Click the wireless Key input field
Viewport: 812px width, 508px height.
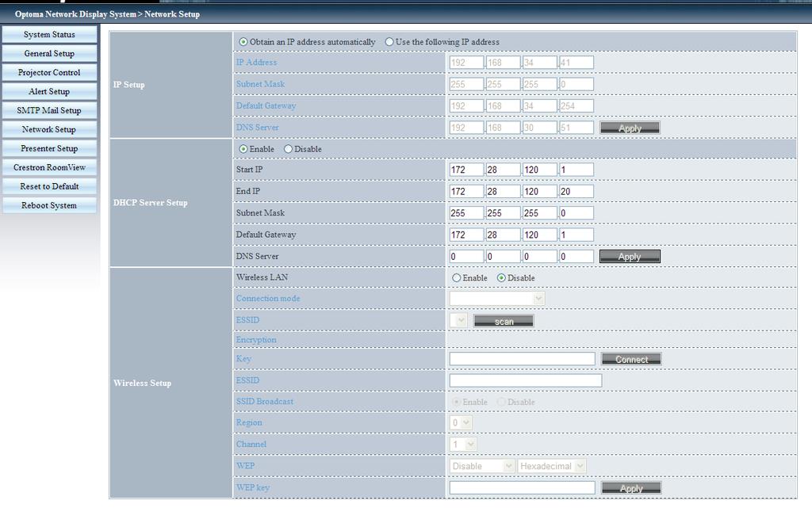[x=522, y=359]
